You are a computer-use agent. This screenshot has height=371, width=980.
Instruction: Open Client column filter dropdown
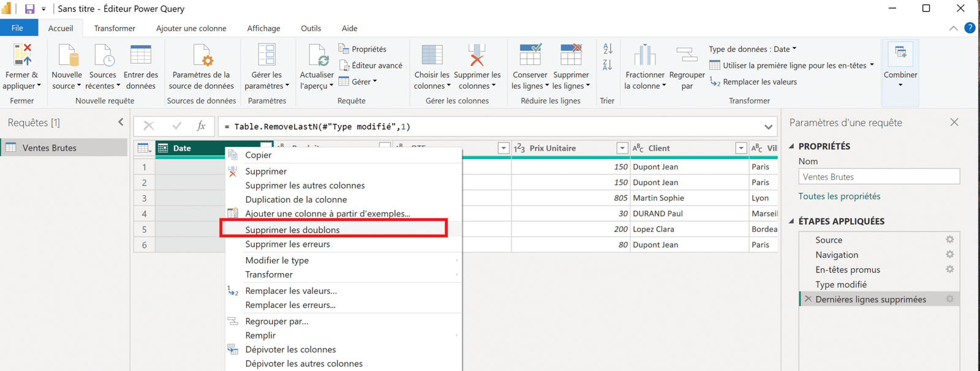pos(741,148)
